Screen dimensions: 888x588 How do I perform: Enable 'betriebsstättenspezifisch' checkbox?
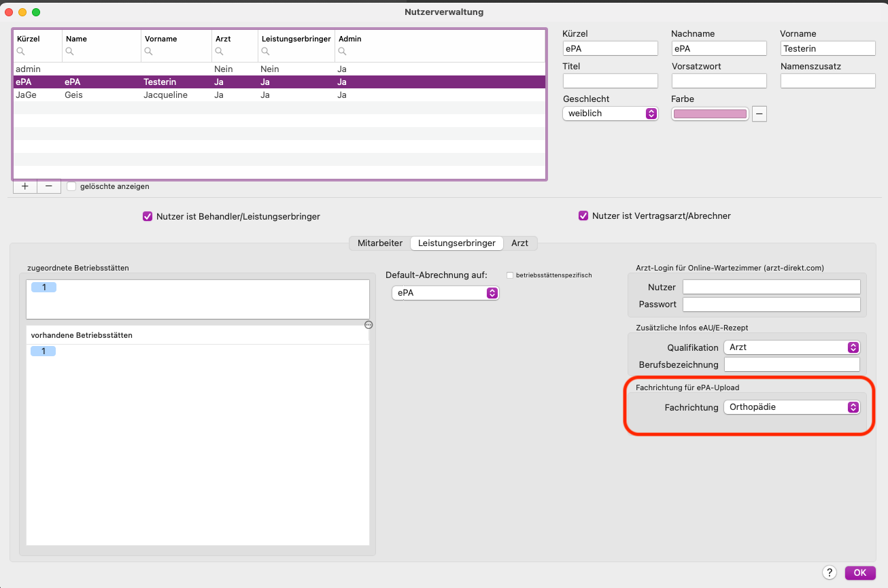tap(510, 275)
